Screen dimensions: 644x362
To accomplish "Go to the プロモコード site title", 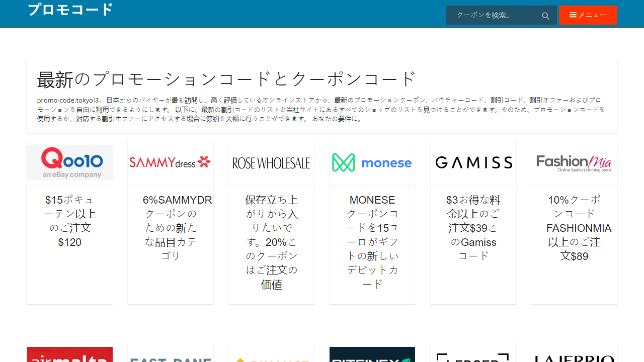I will click(x=69, y=10).
